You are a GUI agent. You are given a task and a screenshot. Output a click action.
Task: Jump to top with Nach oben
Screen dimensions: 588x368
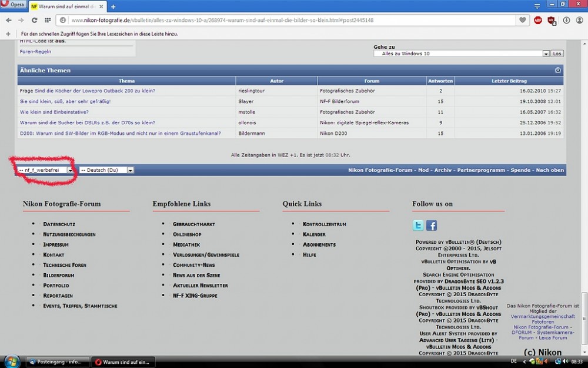coord(550,170)
